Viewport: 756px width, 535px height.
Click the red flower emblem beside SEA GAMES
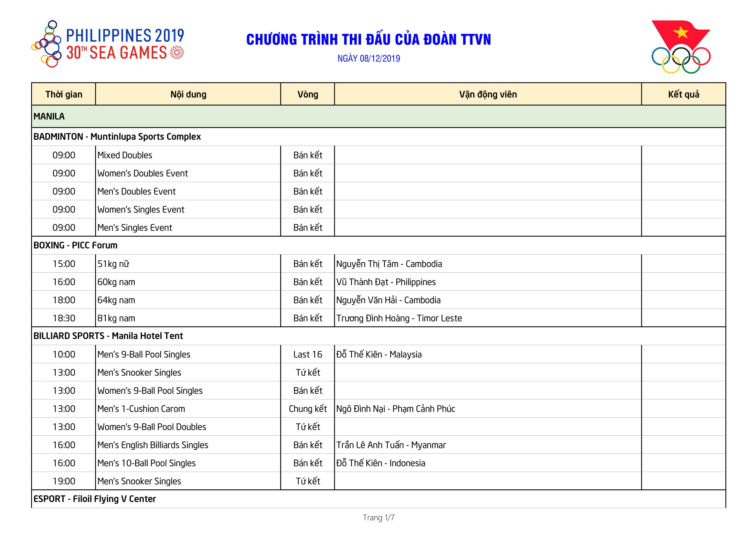click(177, 53)
